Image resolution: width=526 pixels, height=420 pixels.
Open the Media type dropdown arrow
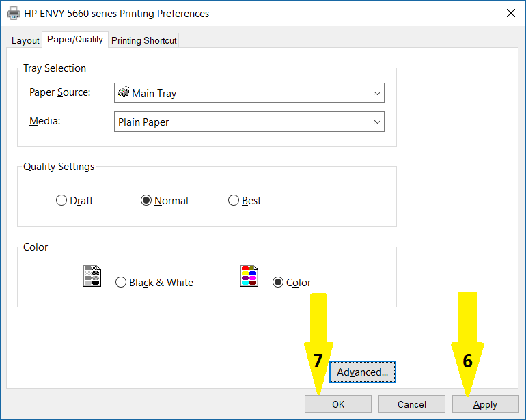pos(377,122)
